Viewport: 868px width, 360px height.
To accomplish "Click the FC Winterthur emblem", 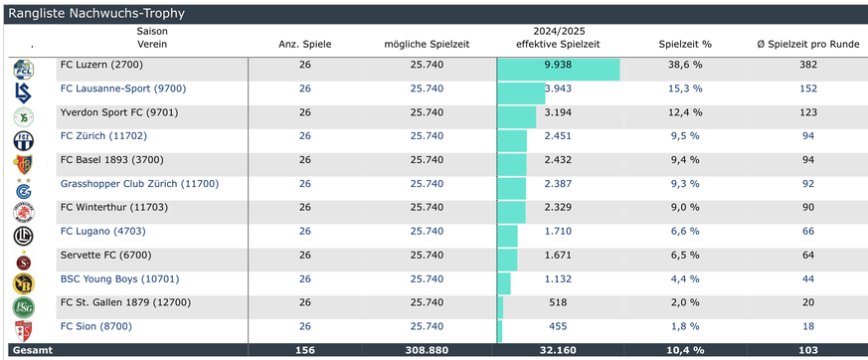I will pos(23,212).
